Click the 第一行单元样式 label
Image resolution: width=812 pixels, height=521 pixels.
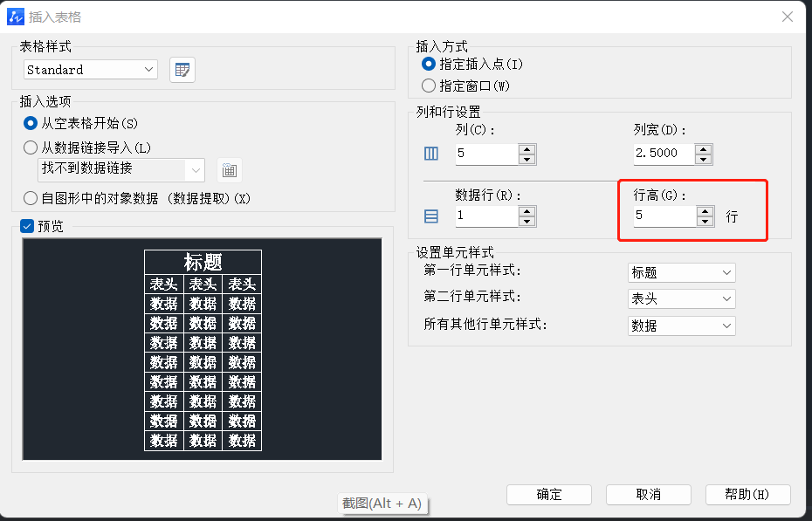pyautogui.click(x=472, y=270)
